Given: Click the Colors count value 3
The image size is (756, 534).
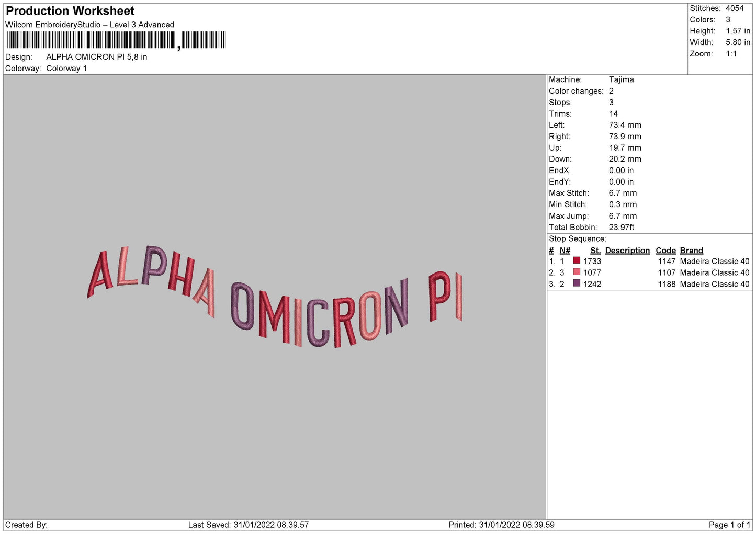Looking at the screenshot, I should pos(728,20).
